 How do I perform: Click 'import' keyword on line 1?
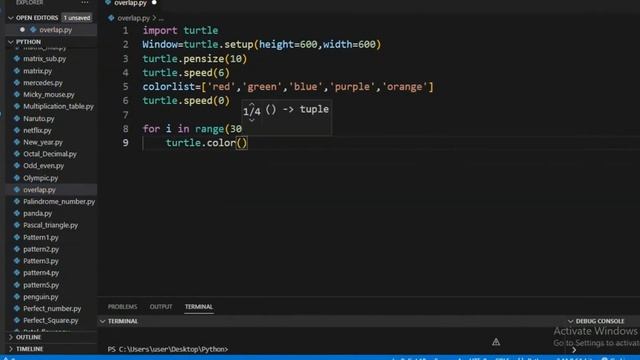pos(160,31)
